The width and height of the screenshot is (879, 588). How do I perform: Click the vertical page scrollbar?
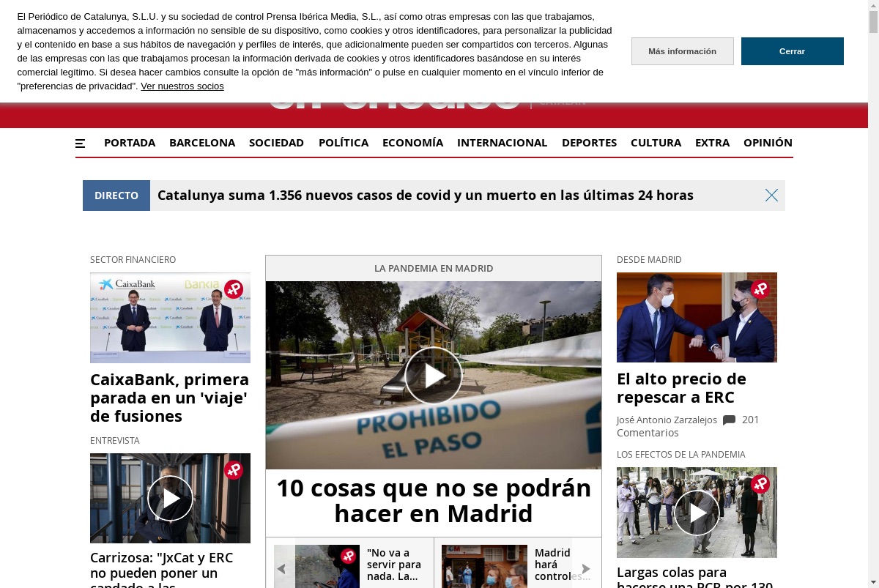pos(873,294)
